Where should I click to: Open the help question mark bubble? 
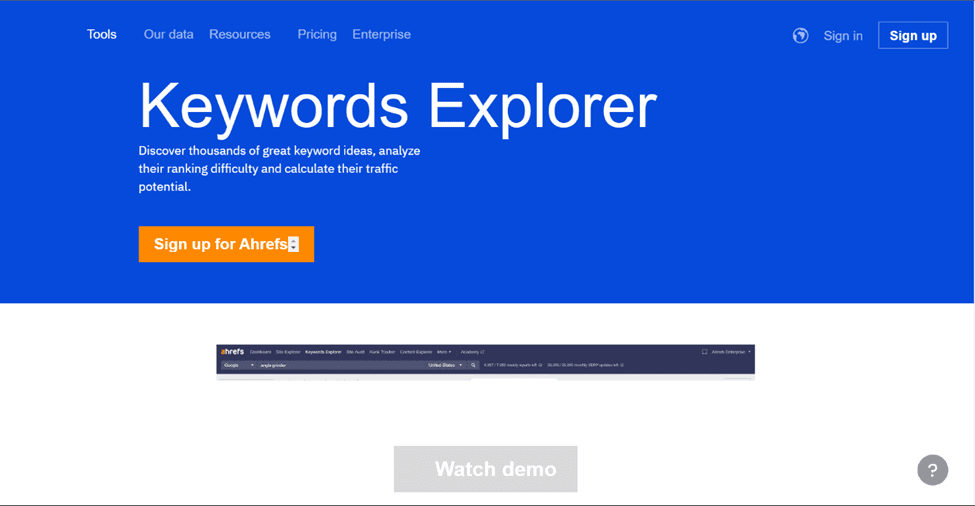pyautogui.click(x=932, y=470)
